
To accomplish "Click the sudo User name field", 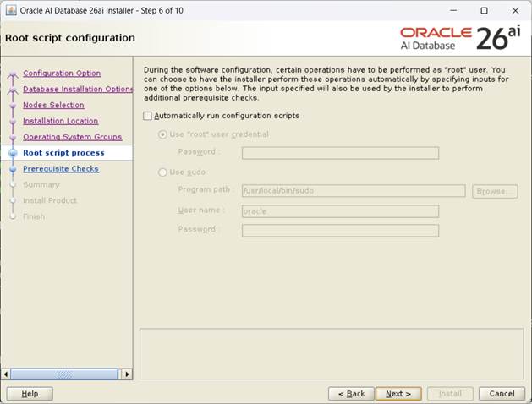I will click(340, 211).
